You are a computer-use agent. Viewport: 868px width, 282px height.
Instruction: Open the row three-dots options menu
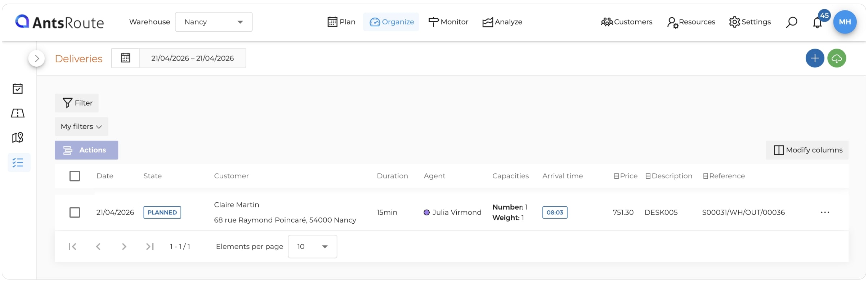pyautogui.click(x=825, y=212)
